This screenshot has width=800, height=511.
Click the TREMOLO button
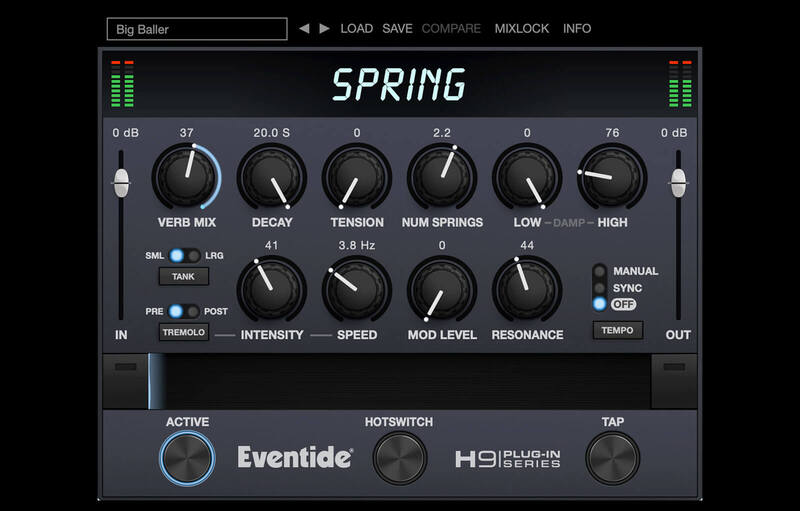184,332
